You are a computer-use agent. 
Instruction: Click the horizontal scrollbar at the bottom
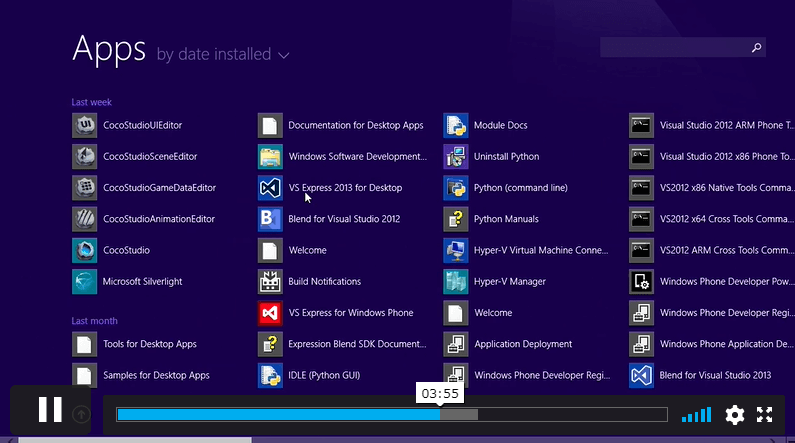pos(135,440)
